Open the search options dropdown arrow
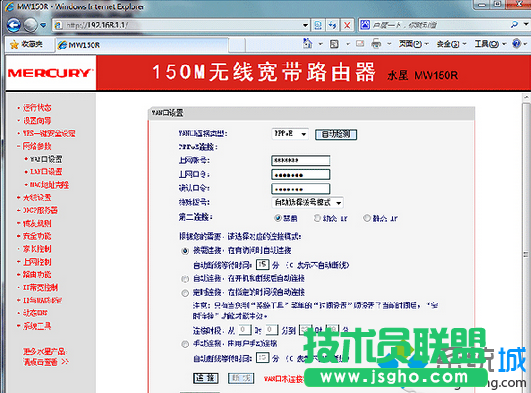 pyautogui.click(x=526, y=24)
